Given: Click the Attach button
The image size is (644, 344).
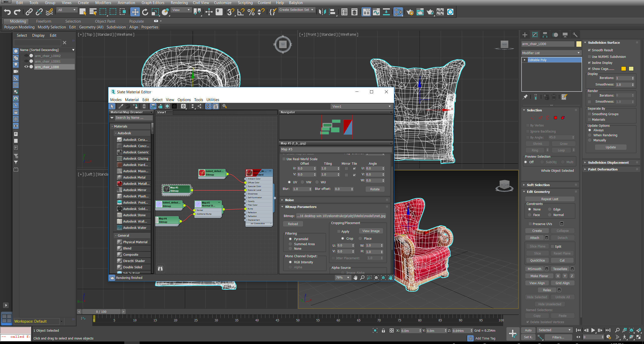Looking at the screenshot, I should 534,238.
